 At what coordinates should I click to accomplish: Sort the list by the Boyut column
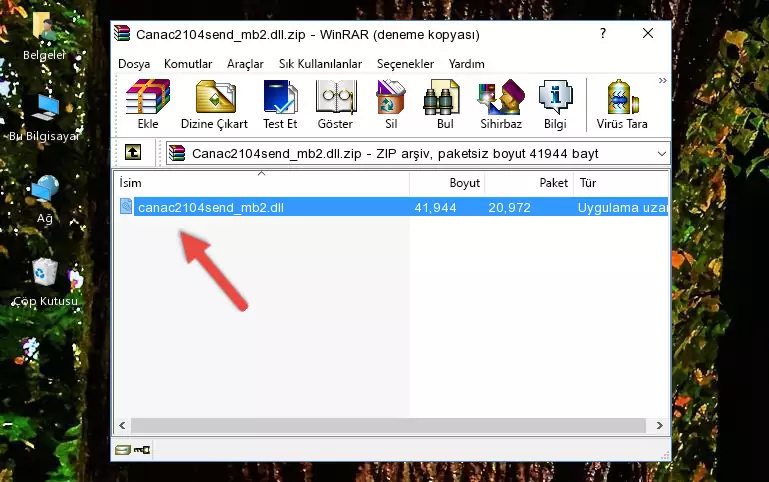click(x=447, y=183)
